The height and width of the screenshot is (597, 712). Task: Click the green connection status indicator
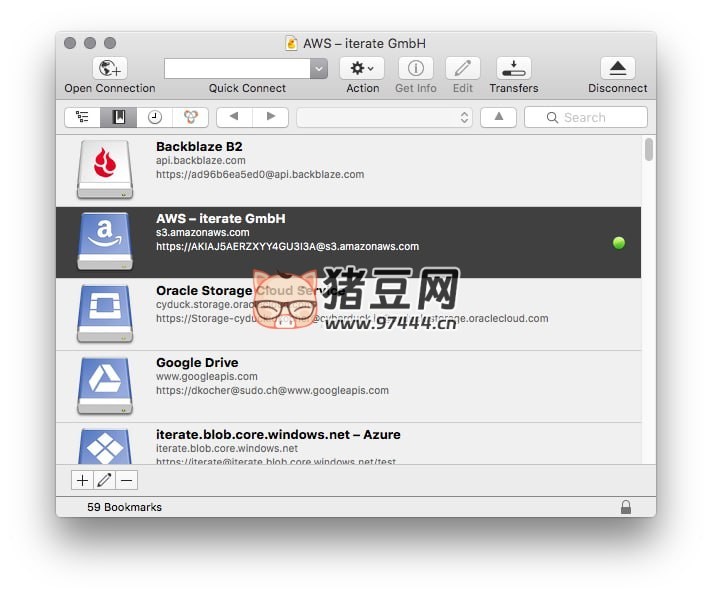pos(618,243)
